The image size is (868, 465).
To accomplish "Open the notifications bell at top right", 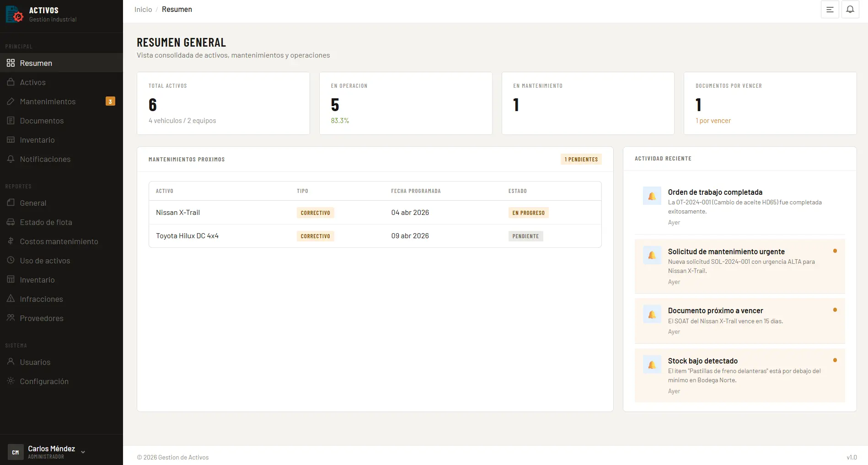I will point(850,9).
